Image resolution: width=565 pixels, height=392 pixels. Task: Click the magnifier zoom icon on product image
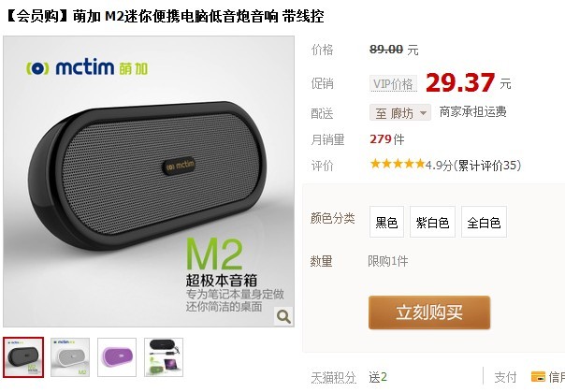pyautogui.click(x=283, y=316)
